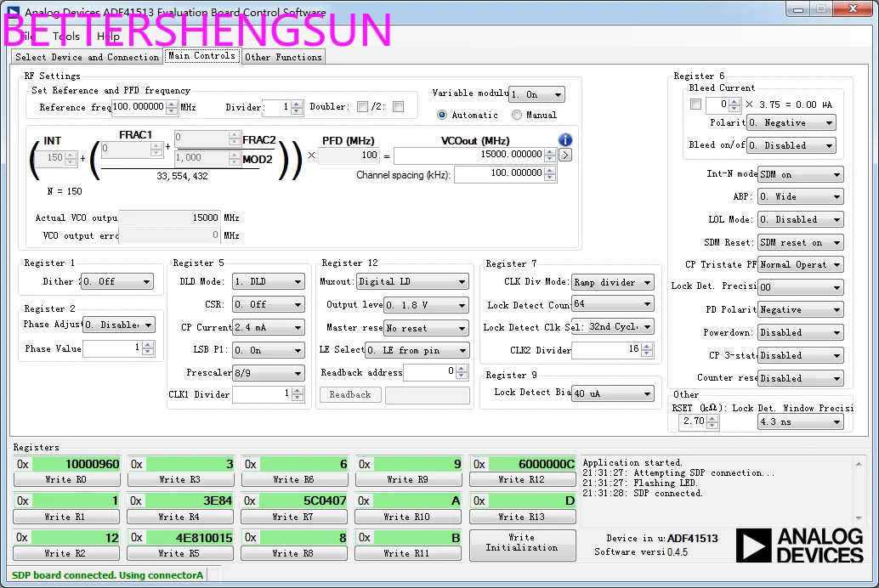Screen dimensions: 879x588
Task: Click the arrow button next to VCOout value
Action: tap(565, 155)
